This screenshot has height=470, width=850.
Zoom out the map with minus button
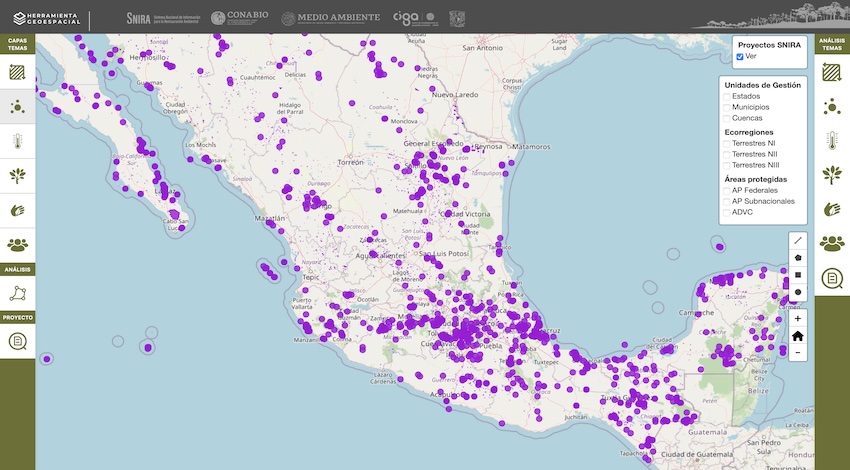797,353
